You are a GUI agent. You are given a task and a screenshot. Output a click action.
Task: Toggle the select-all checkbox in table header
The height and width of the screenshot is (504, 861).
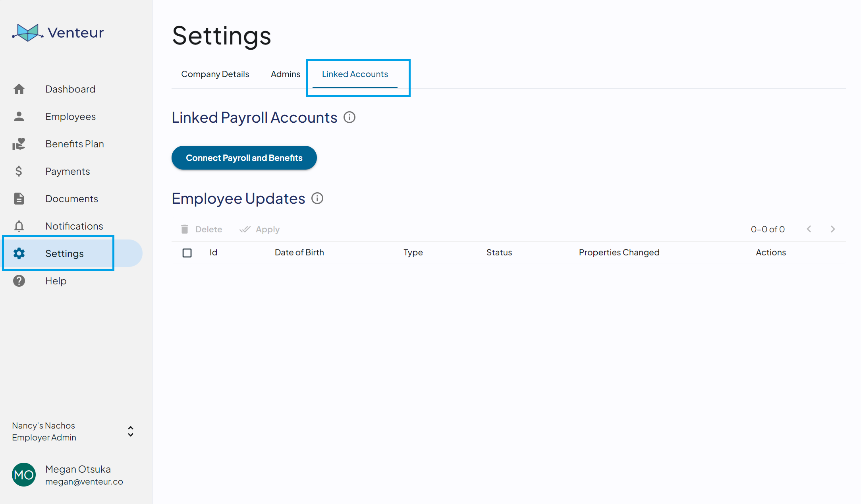pos(187,253)
